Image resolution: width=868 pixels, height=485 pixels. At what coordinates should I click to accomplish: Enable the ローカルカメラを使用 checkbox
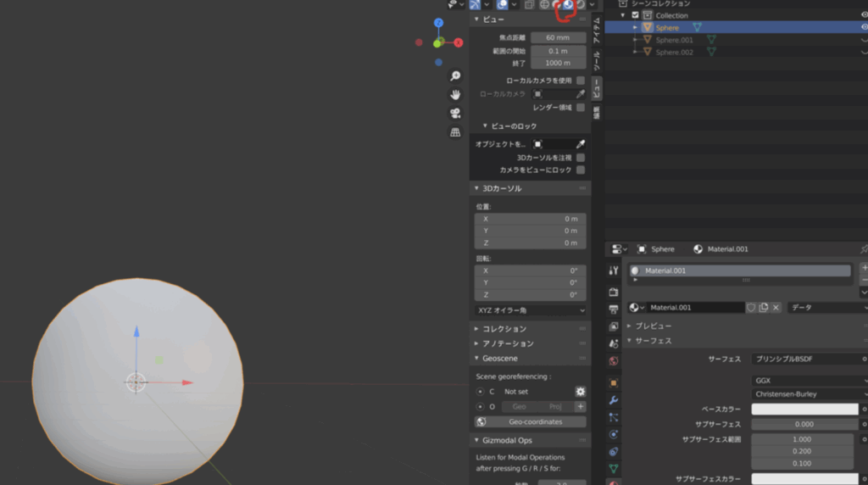coord(581,81)
